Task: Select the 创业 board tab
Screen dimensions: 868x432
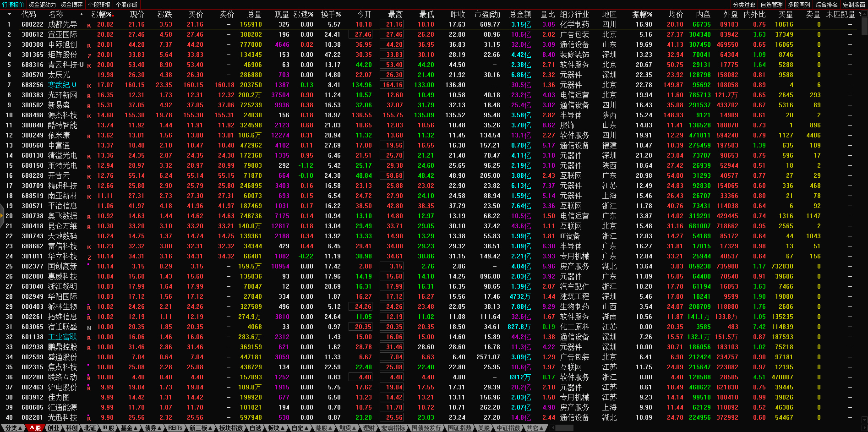Action: point(54,428)
